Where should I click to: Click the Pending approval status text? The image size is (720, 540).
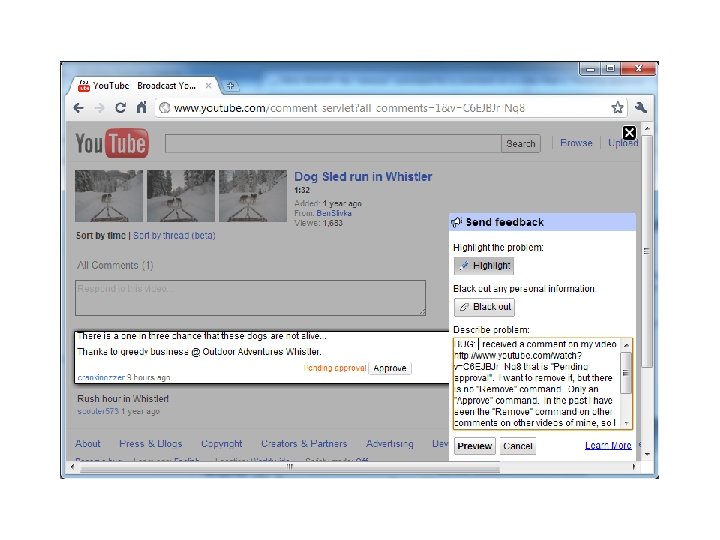pyautogui.click(x=335, y=368)
